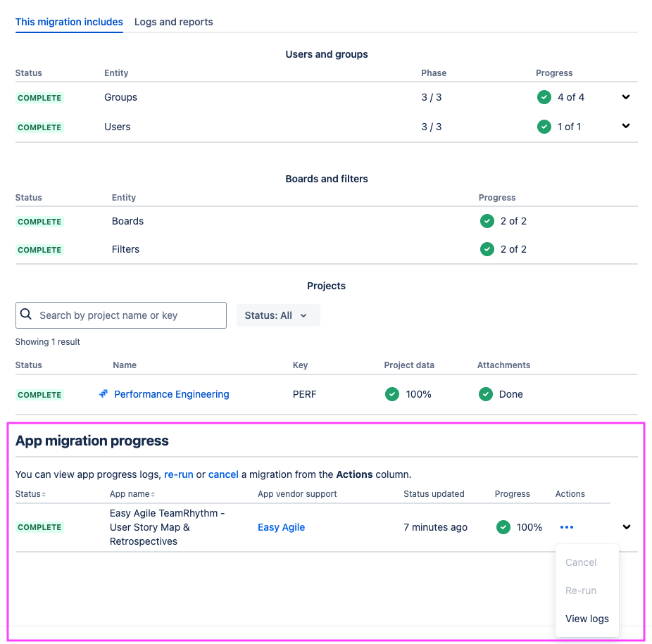Click the search magnifier icon

[26, 315]
